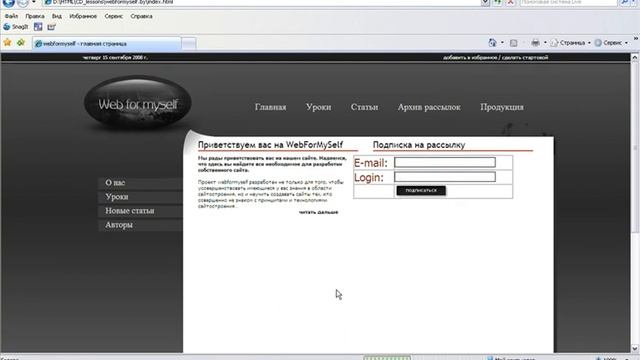Screen dimensions: 640x360
Task: Click Add to Favorites star with plus
Action: pyautogui.click(x=21, y=42)
